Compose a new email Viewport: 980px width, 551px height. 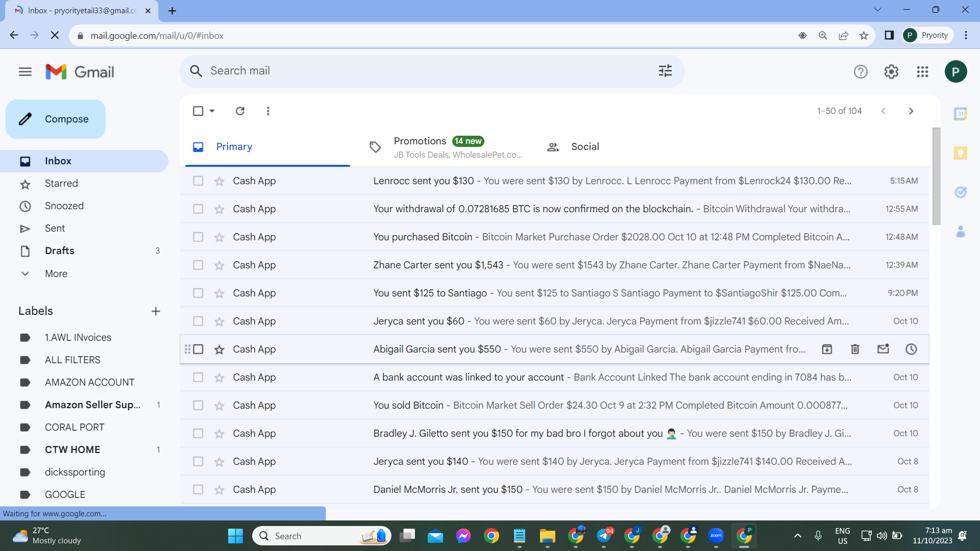(x=56, y=119)
